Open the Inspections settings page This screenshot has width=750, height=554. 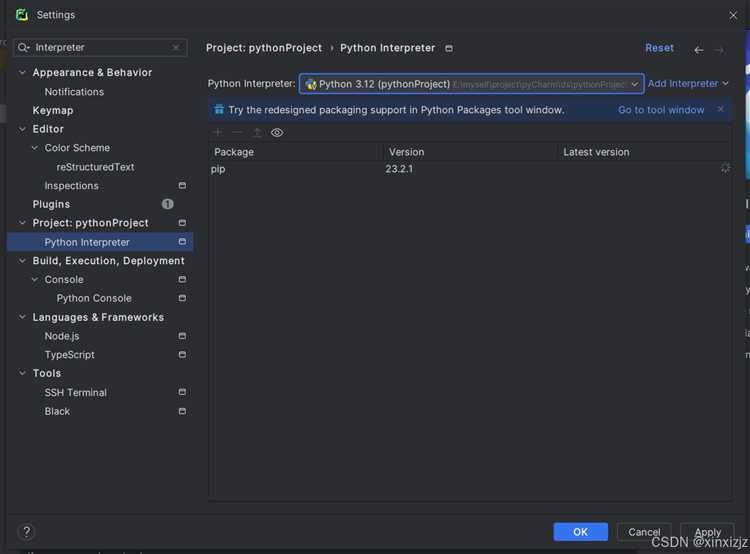[x=71, y=185]
